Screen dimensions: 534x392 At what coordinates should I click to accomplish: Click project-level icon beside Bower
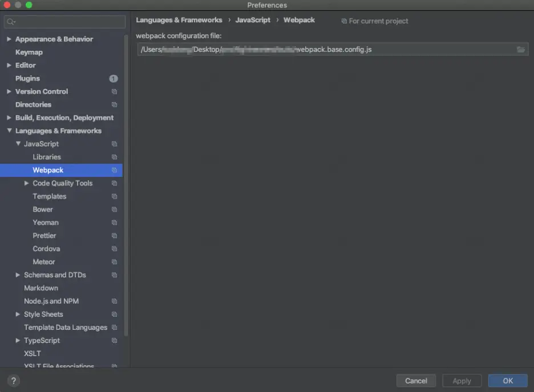pos(115,209)
